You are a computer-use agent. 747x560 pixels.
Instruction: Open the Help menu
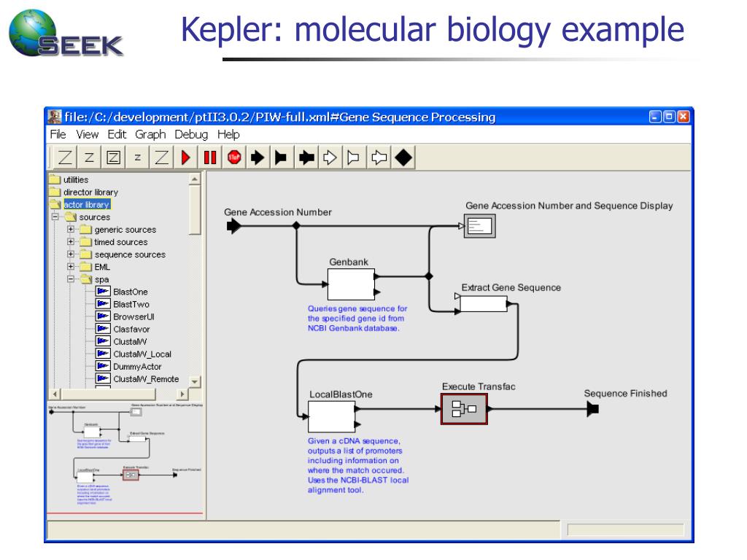pos(228,135)
